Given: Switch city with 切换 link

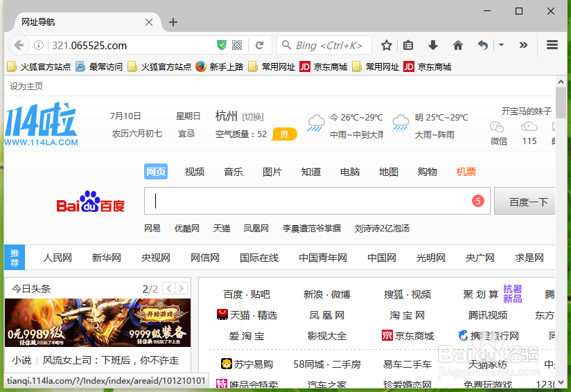Looking at the screenshot, I should (253, 117).
